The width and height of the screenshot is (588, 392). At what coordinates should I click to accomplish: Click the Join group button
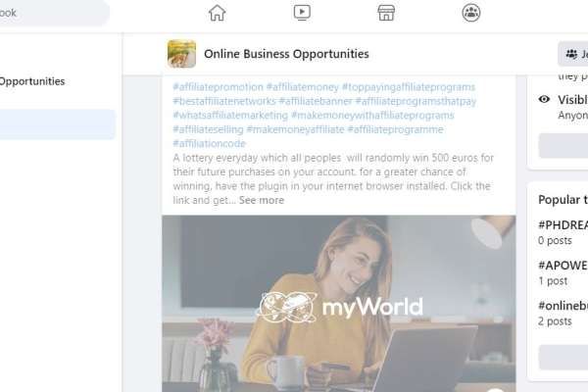click(573, 54)
